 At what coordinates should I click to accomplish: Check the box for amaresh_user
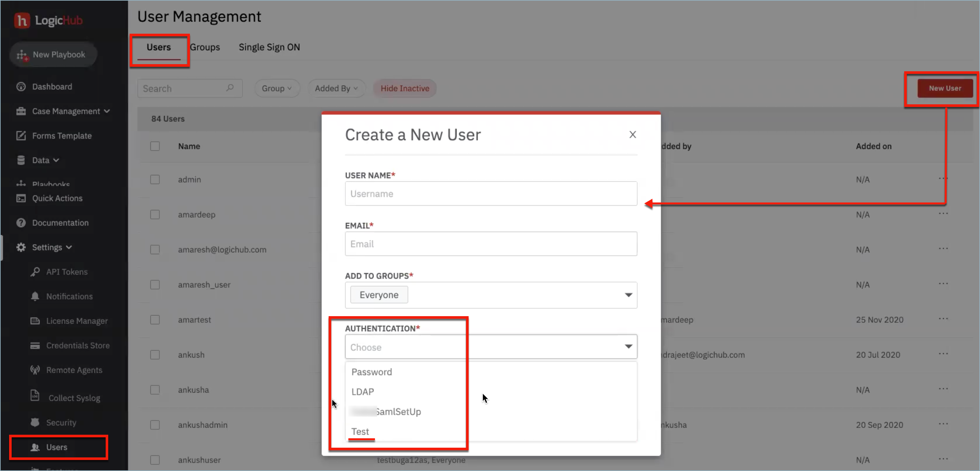[155, 285]
